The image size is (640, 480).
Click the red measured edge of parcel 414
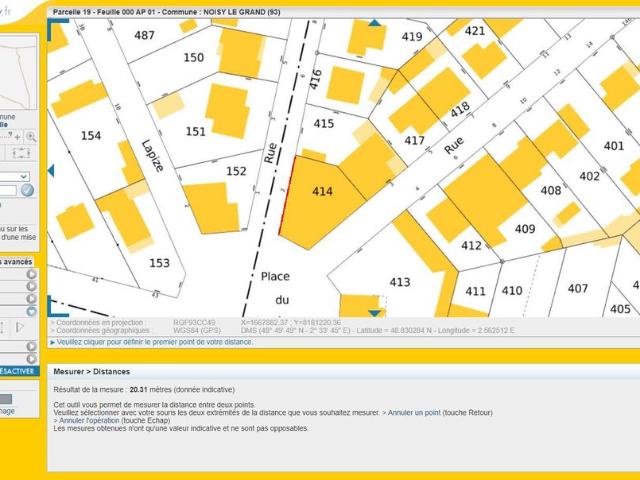(x=287, y=196)
